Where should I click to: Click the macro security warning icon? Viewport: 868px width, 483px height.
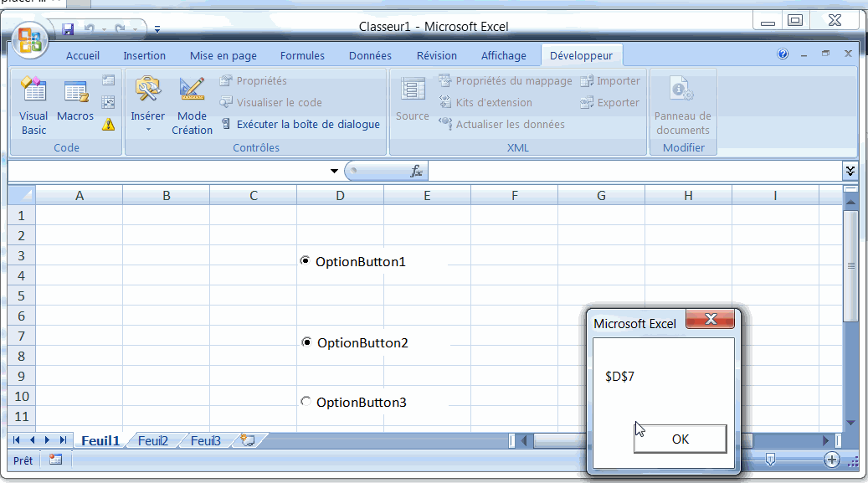tap(108, 125)
